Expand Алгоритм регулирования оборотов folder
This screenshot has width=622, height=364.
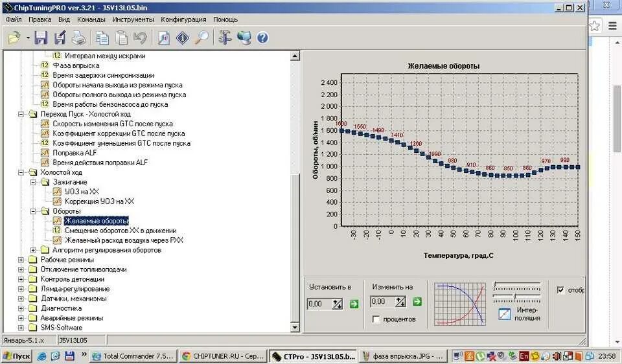33,250
